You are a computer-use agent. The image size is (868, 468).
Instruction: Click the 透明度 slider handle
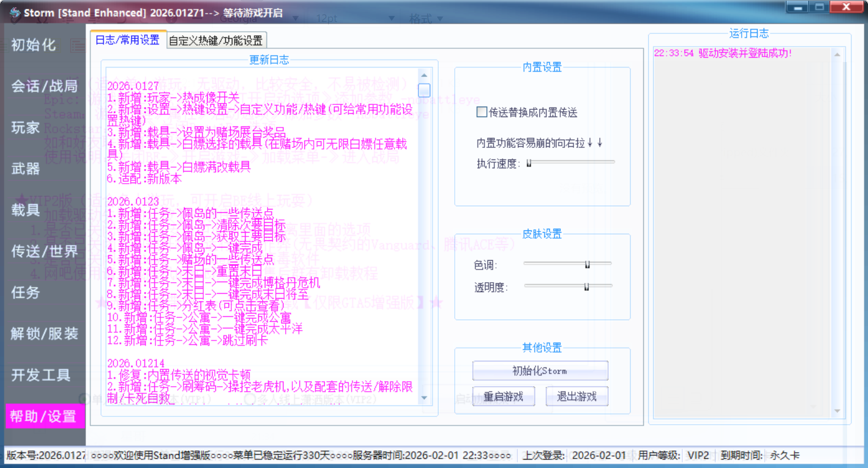pyautogui.click(x=586, y=287)
